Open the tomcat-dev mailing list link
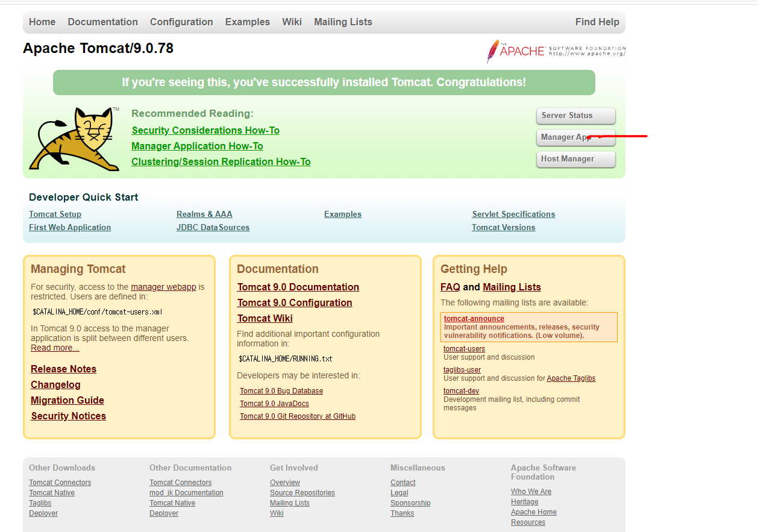Image resolution: width=758 pixels, height=532 pixels. tap(461, 391)
